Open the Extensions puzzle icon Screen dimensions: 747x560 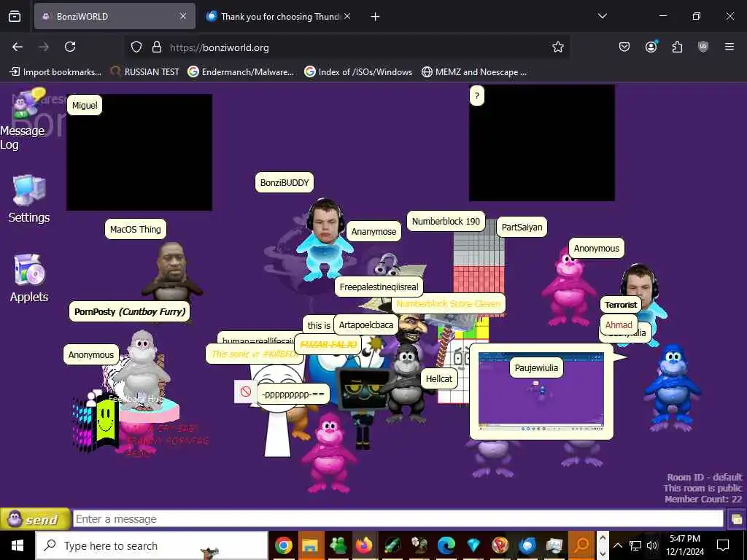[677, 47]
